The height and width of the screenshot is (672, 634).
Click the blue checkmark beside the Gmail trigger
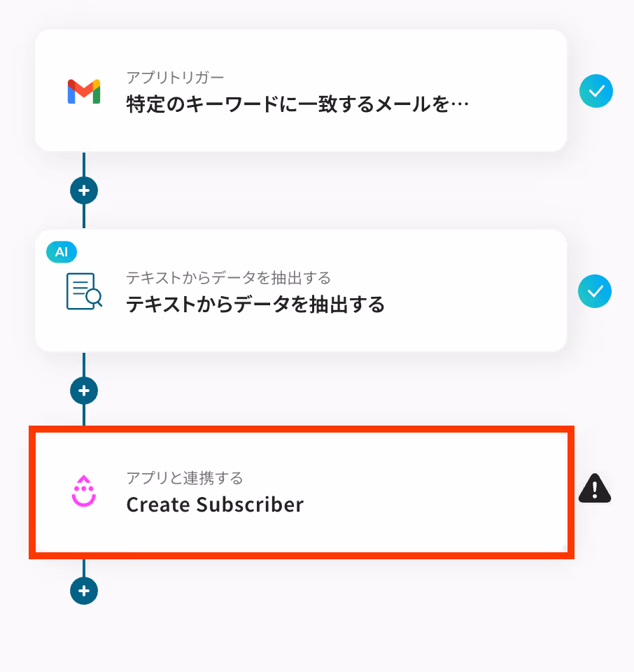tap(596, 91)
